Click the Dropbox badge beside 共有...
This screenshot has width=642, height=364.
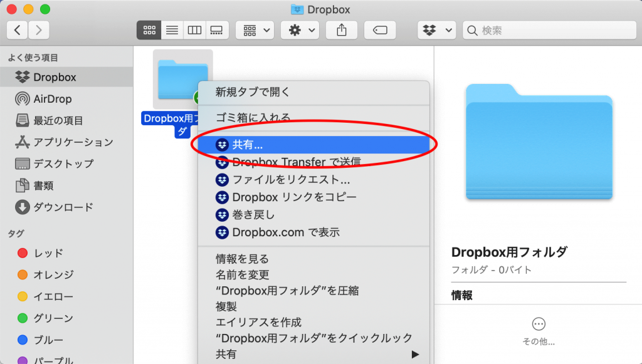coord(222,145)
